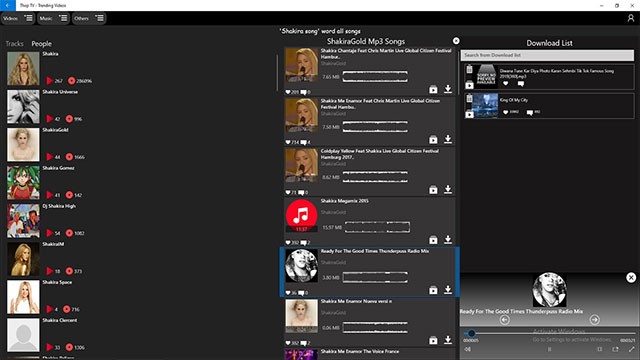This screenshot has height=360, width=640.
Task: Select the Shakira Space person name
Action: [57, 282]
